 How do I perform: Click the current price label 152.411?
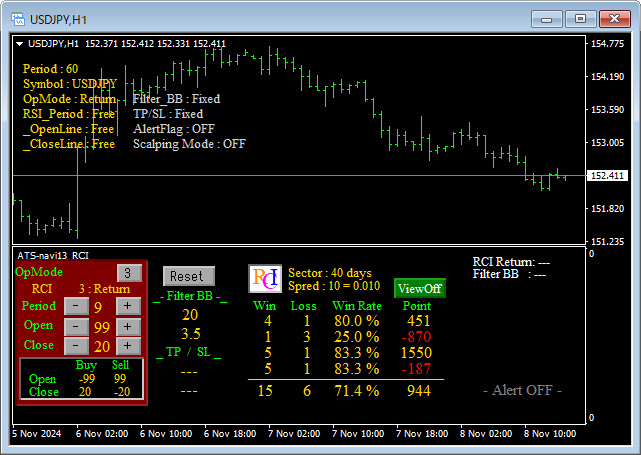(607, 176)
